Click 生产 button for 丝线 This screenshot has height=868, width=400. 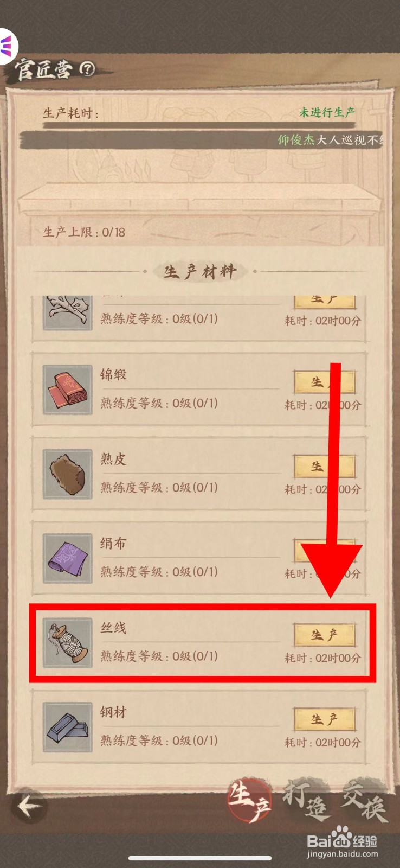(x=324, y=635)
